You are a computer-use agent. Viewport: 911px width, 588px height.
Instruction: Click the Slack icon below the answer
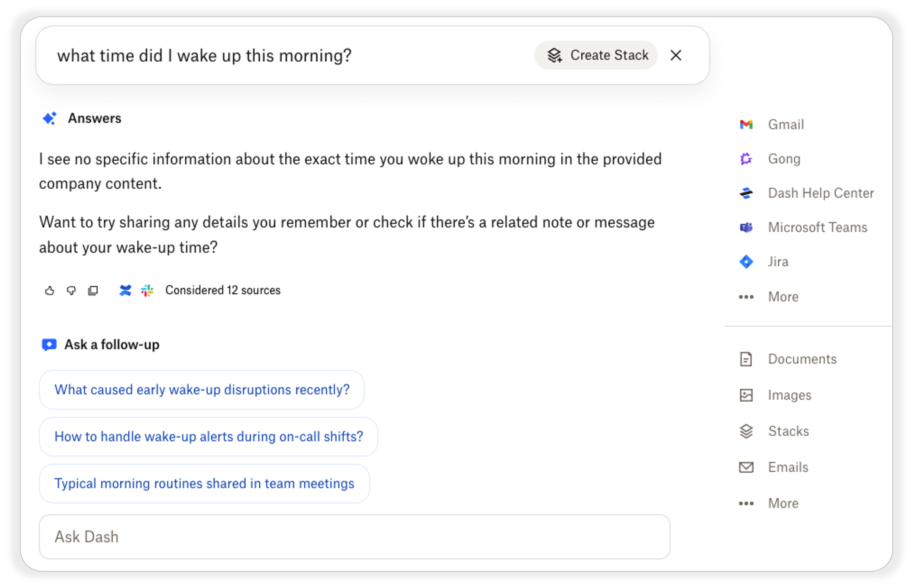pos(146,290)
